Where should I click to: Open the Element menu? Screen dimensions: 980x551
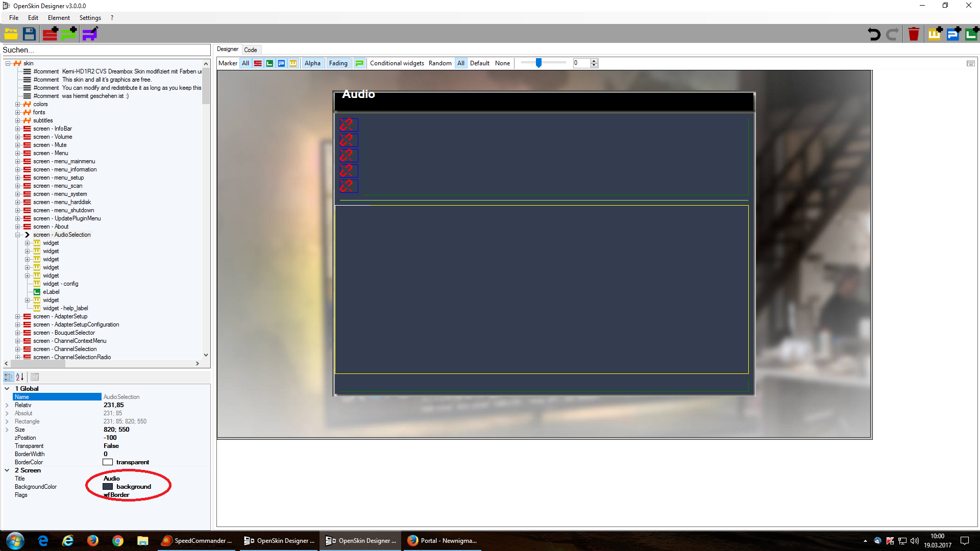click(x=59, y=18)
